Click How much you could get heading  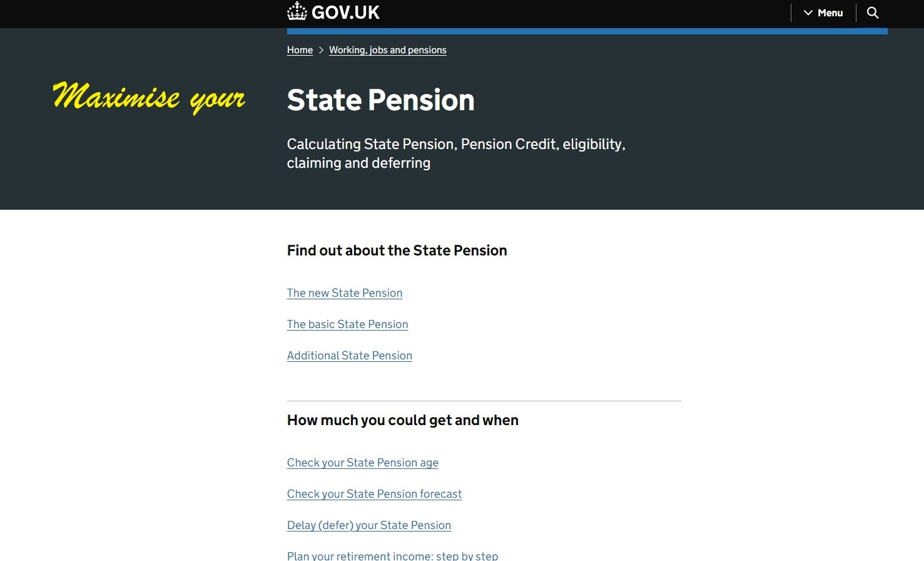[x=403, y=420]
